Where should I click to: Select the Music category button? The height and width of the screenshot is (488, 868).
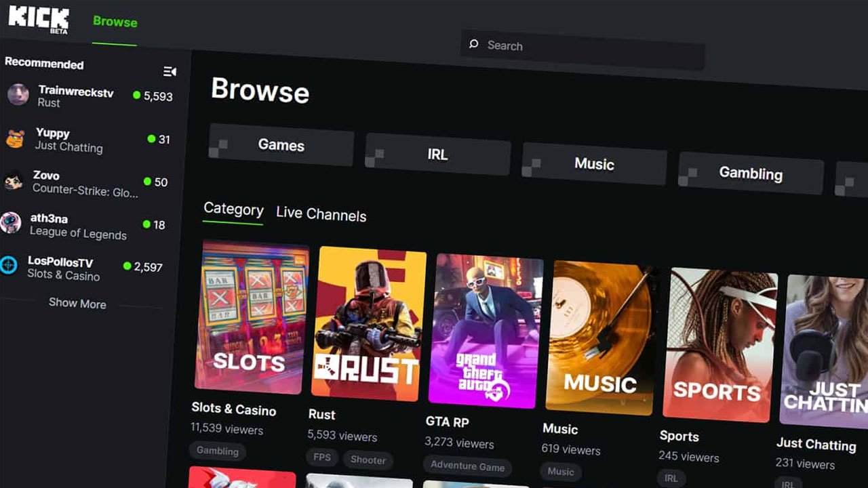coord(594,163)
